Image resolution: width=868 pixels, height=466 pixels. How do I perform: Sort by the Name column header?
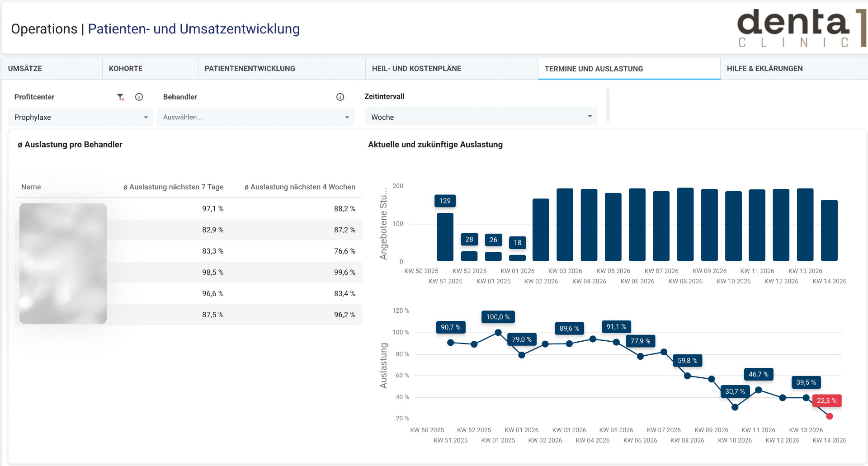[x=31, y=187]
